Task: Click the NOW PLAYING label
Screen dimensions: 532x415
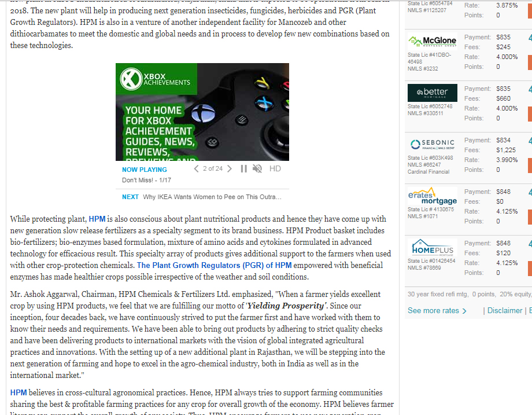Action: [145, 170]
